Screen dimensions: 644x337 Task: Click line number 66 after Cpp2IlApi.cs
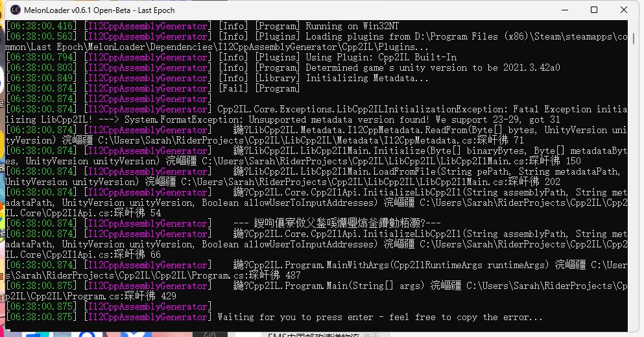156,255
